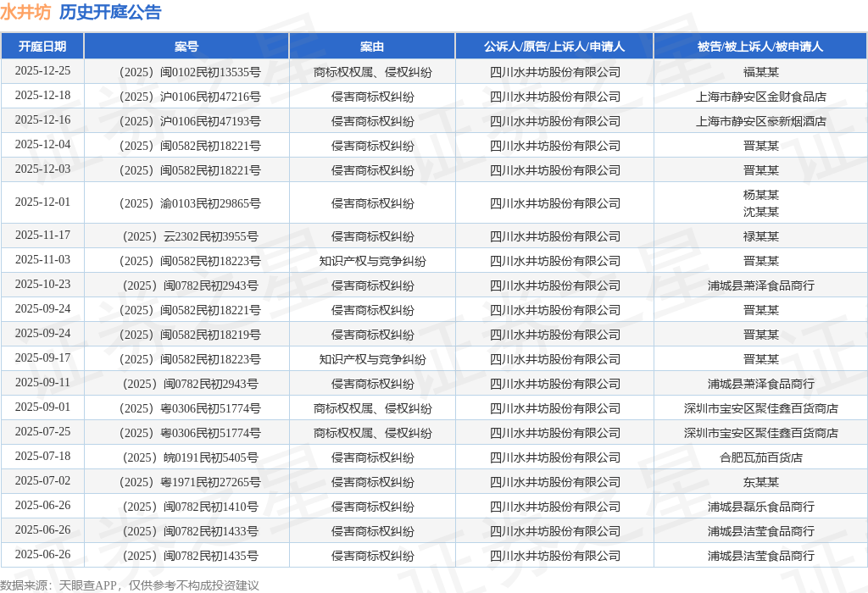Screen dimensions: 868x593
Task: Click case number 闽0102民初13535号
Action: click(190, 72)
